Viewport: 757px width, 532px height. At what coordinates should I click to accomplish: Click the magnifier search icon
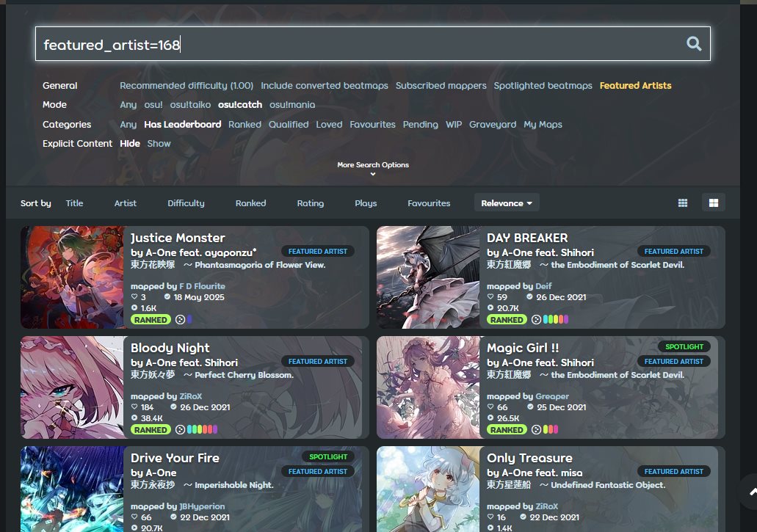[694, 44]
